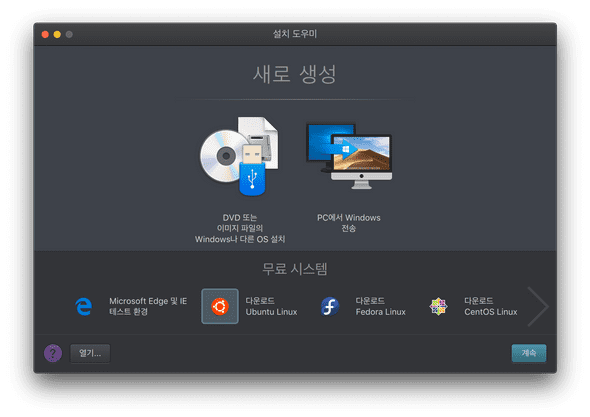
Task: Show more free systems with right chevron
Action: click(x=538, y=306)
